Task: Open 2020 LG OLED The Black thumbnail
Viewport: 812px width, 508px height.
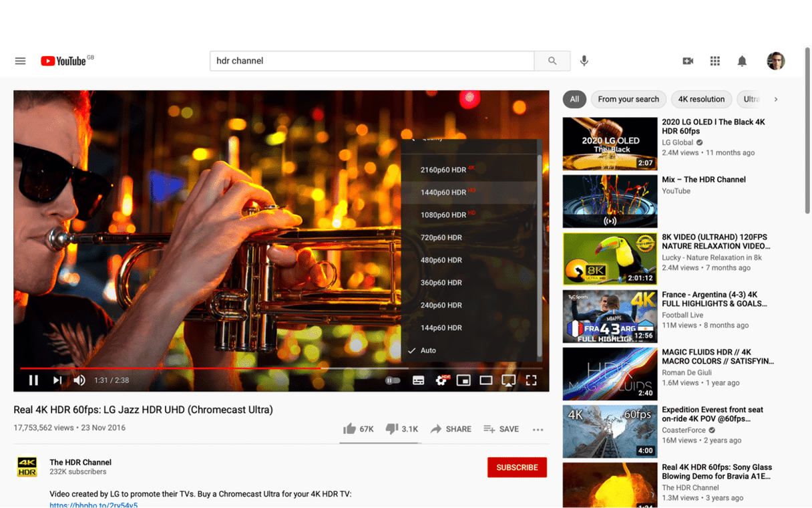Action: pos(610,144)
